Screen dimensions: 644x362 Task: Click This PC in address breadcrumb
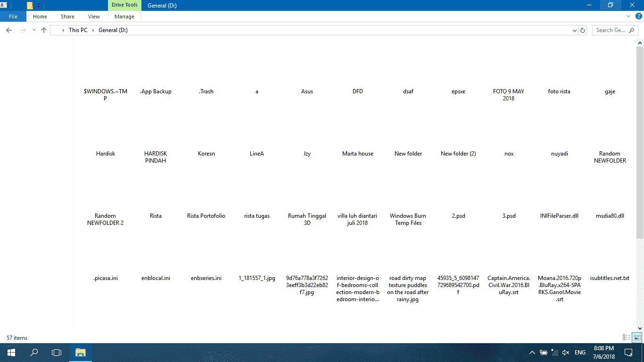[x=78, y=30]
